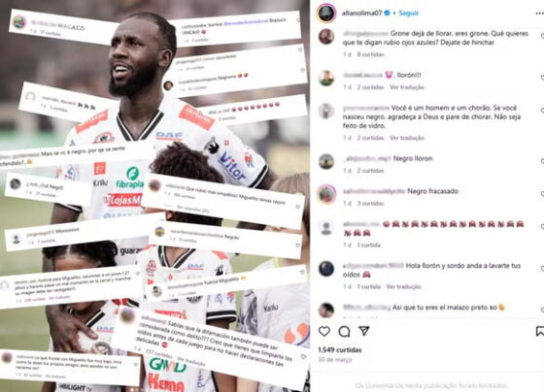544x392 pixels.
Task: Like the post with the heart icon
Action: click(324, 331)
